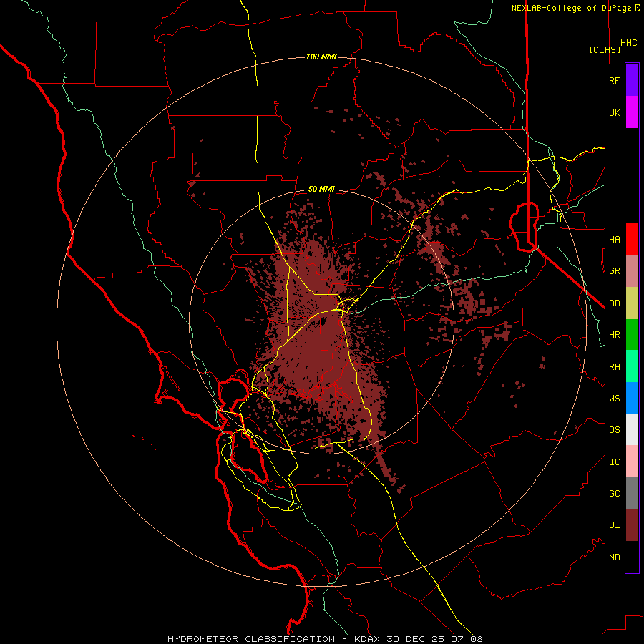The width and height of the screenshot is (644, 644).
Task: Click the BD legend label
Action: (614, 303)
